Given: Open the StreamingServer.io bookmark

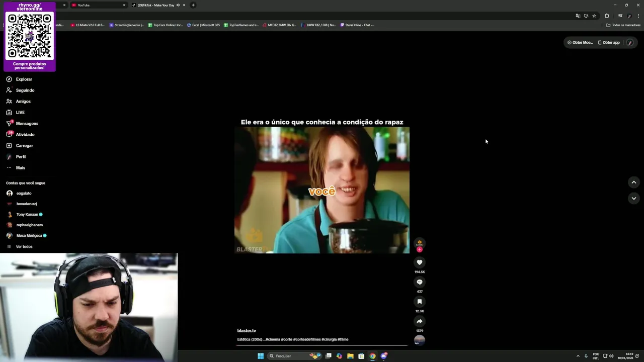Looking at the screenshot, I should pyautogui.click(x=127, y=25).
